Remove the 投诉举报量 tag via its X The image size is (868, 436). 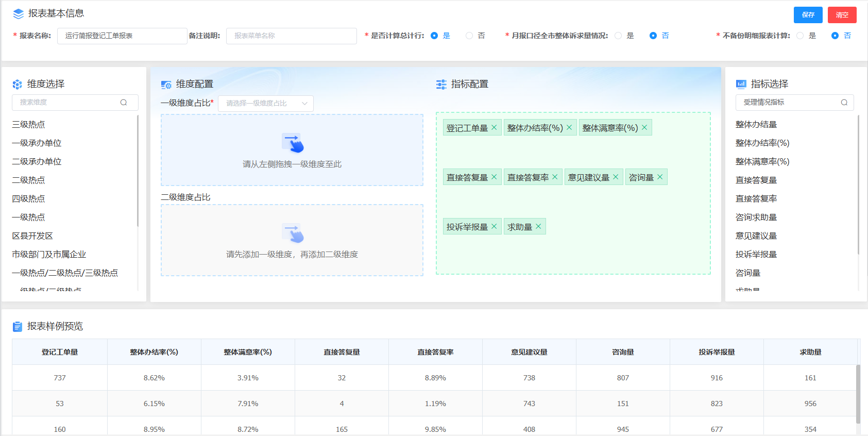coord(494,226)
